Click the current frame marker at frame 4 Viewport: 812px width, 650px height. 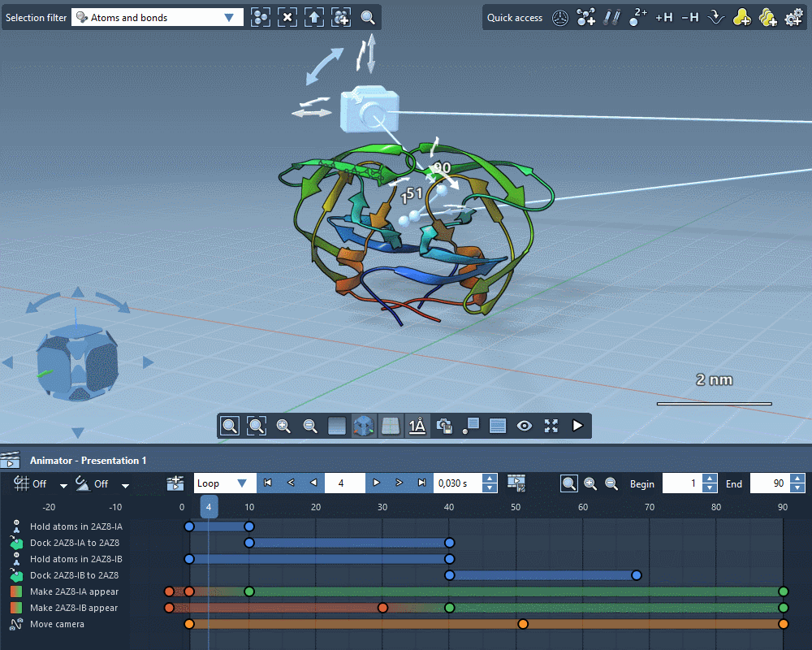(209, 507)
